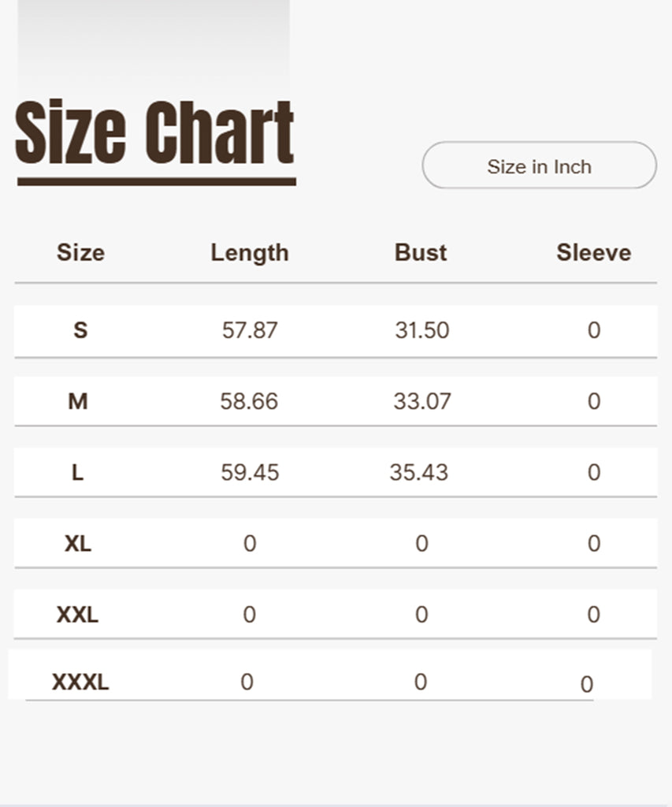
Task: Select the Bust column header
Action: (421, 253)
